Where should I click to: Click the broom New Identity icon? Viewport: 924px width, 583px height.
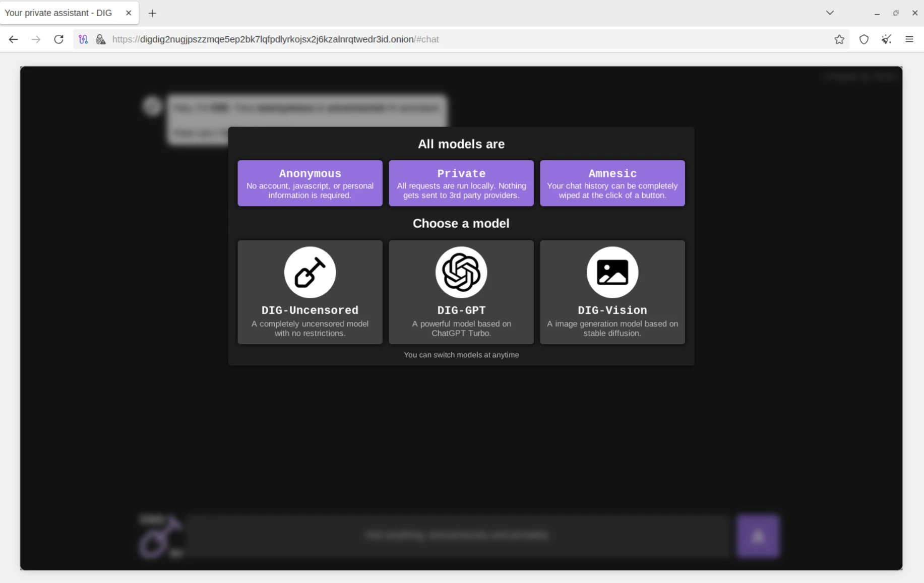click(x=886, y=39)
